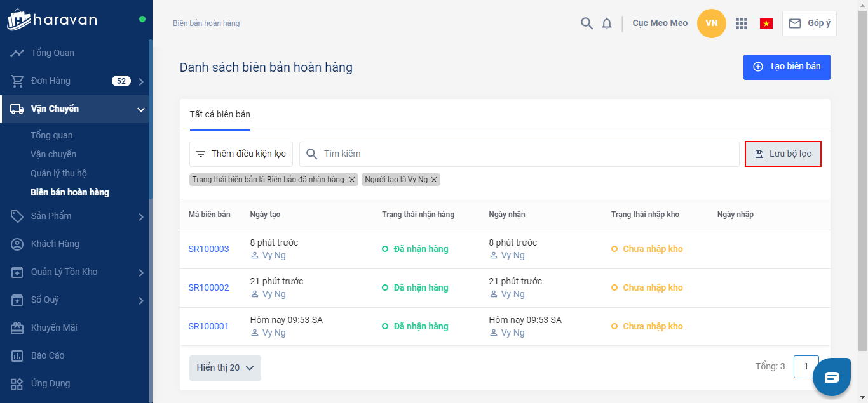Viewport: 868px width, 403px height.
Task: Remove the 'Người tạo là Vy Ng' filter
Action: pos(434,180)
